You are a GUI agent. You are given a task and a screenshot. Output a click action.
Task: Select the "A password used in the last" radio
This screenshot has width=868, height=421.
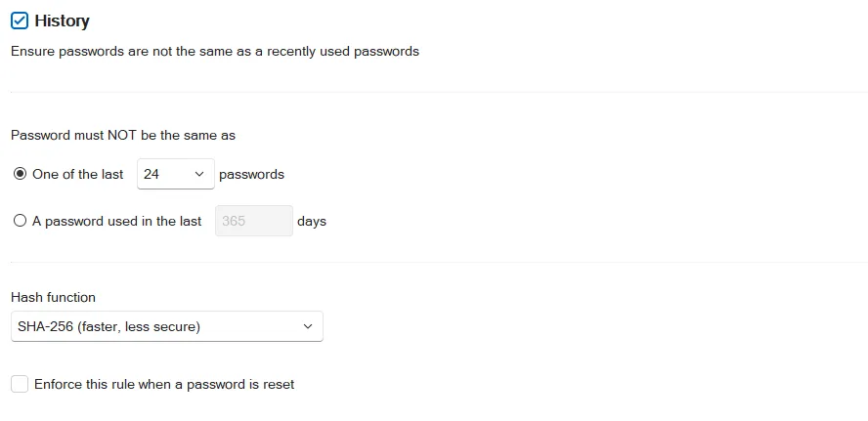tap(20, 222)
